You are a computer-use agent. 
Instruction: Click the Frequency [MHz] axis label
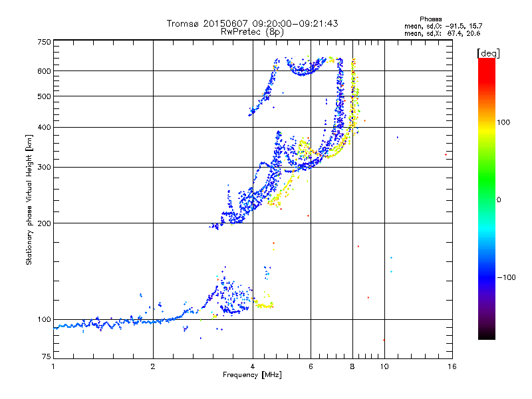point(252,376)
